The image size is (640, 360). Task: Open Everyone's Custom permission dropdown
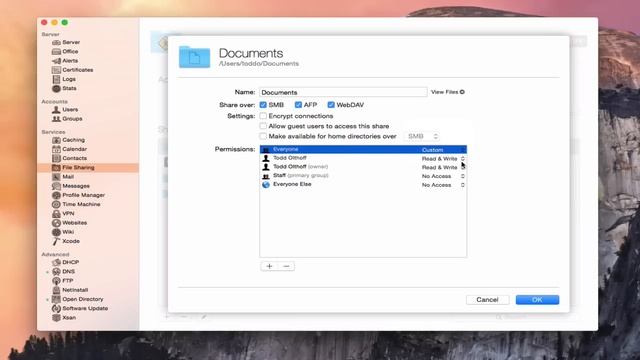coord(443,150)
